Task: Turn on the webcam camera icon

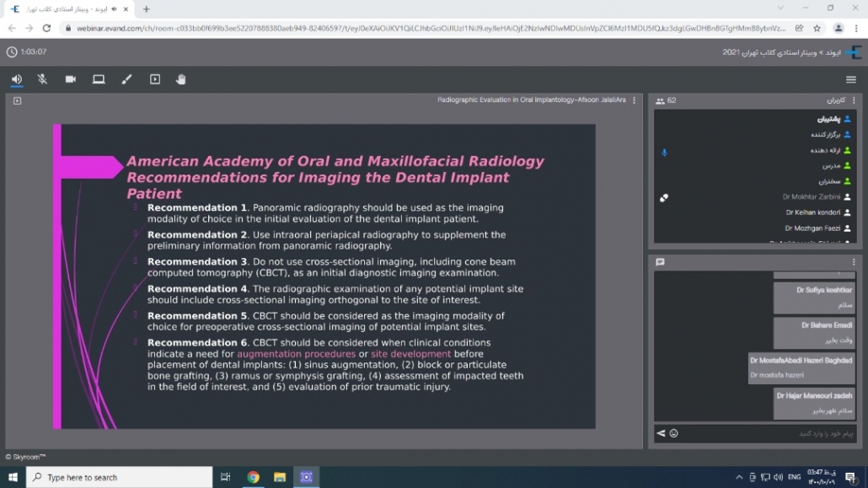Action: [70, 79]
